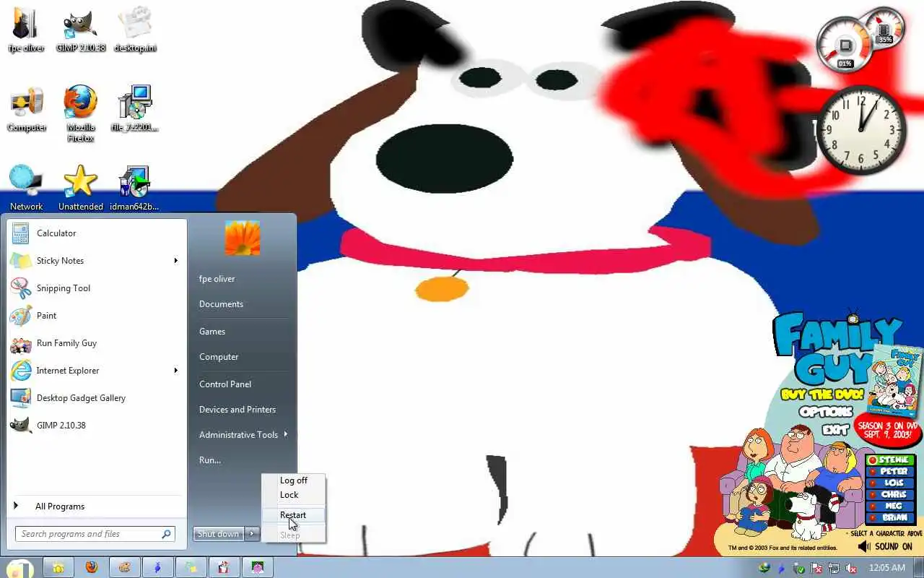Select BRIAN in Family Guy character list

(x=890, y=517)
